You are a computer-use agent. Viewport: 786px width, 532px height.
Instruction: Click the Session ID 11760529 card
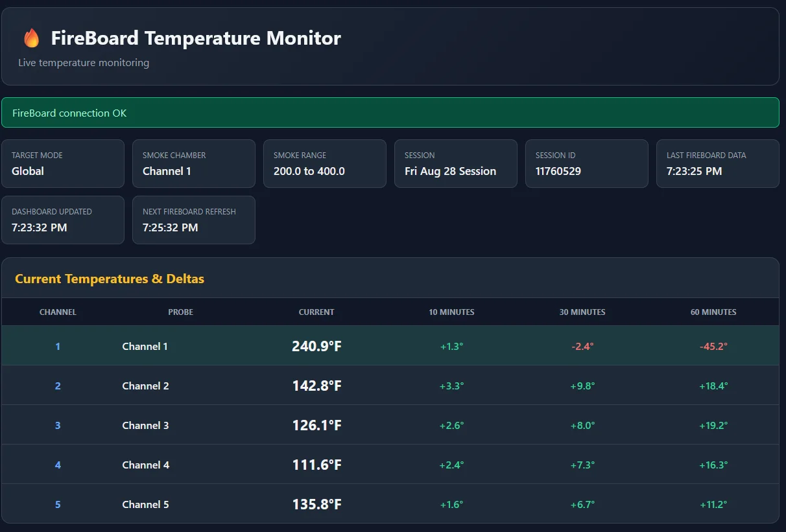tap(587, 164)
